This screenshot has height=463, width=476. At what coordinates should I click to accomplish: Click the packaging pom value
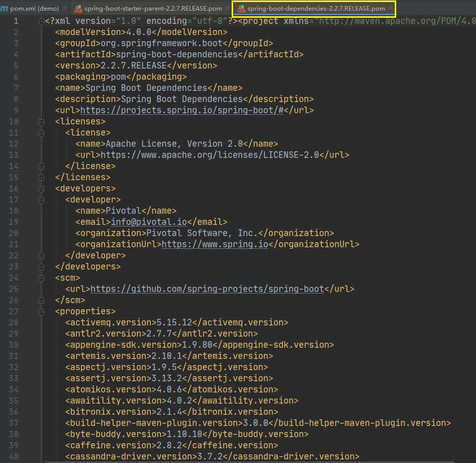pyautogui.click(x=118, y=77)
